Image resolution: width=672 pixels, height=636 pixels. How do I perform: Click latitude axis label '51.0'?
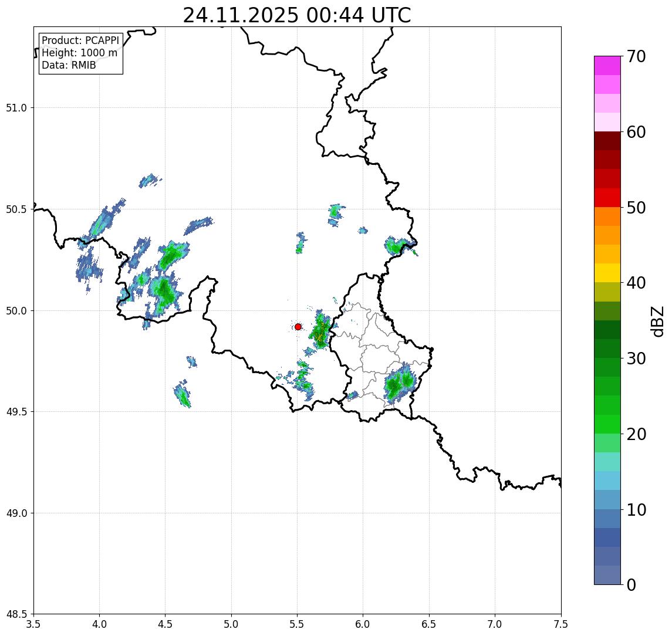[16, 108]
